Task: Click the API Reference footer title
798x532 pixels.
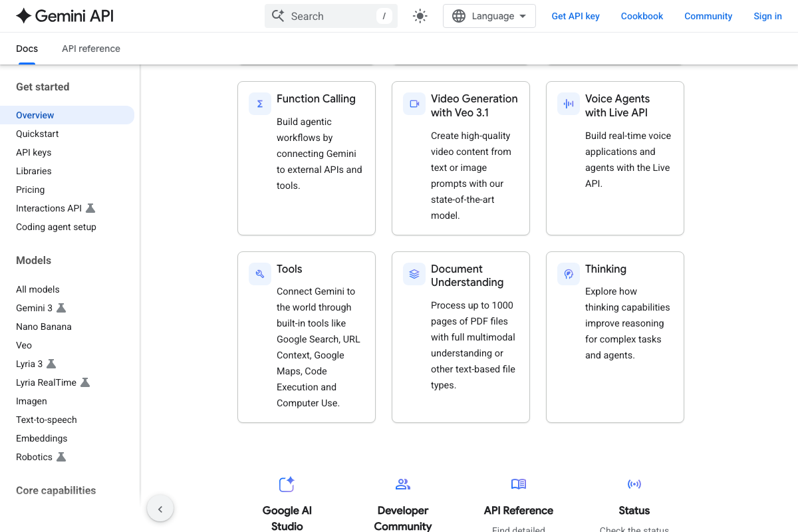Action: pos(519,510)
